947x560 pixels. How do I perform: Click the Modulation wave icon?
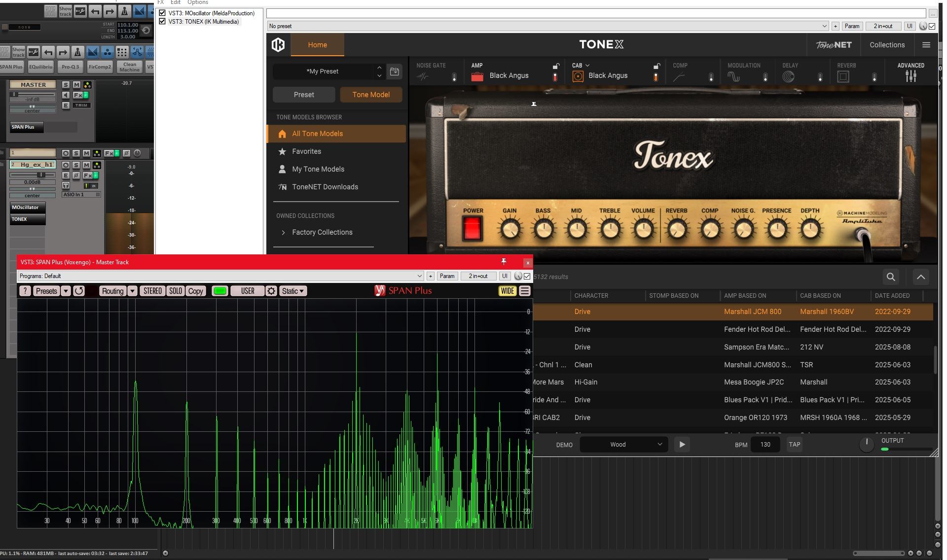(x=733, y=76)
